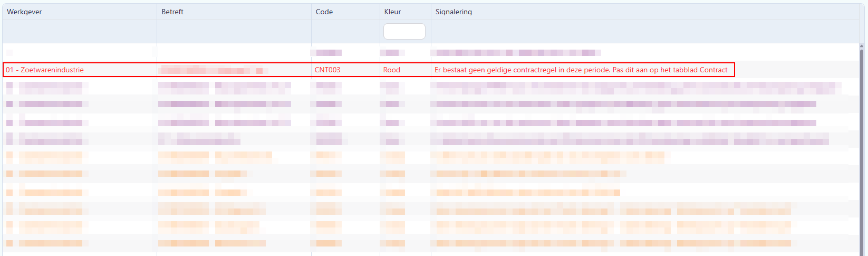This screenshot has width=868, height=256.
Task: Select the 'Rood' colour cell
Action: point(392,70)
